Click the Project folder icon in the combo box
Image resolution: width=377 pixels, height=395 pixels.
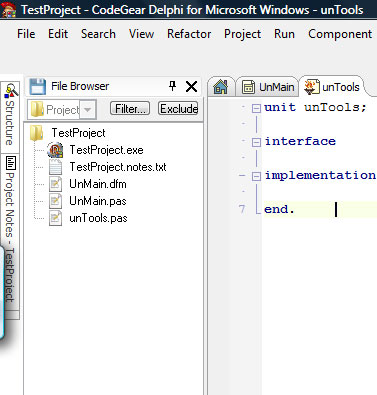tap(37, 109)
